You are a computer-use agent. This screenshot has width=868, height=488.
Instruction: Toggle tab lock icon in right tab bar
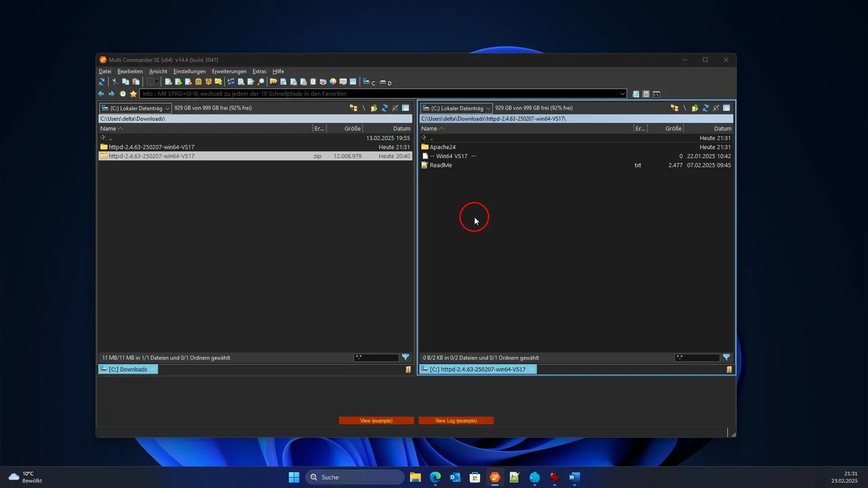pos(729,370)
